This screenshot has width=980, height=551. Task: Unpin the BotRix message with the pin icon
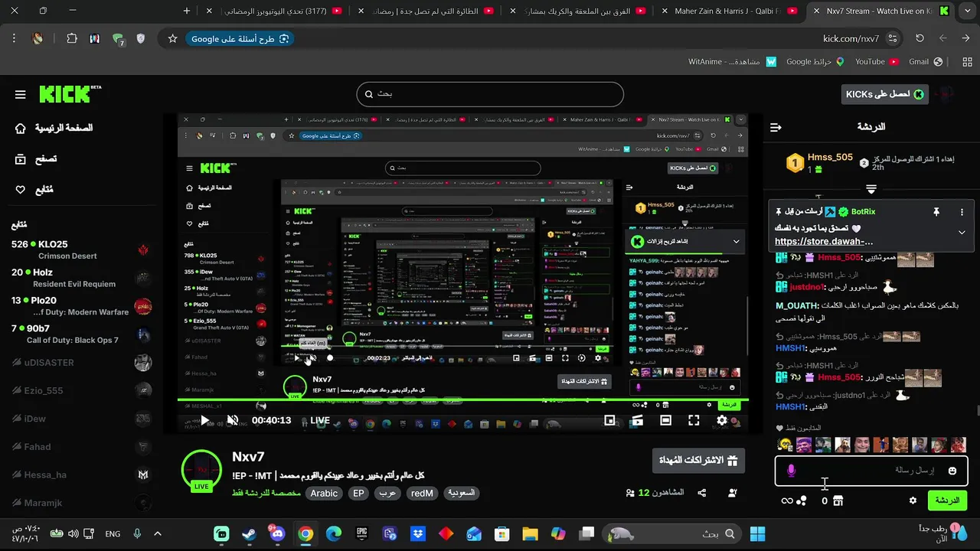coord(936,212)
